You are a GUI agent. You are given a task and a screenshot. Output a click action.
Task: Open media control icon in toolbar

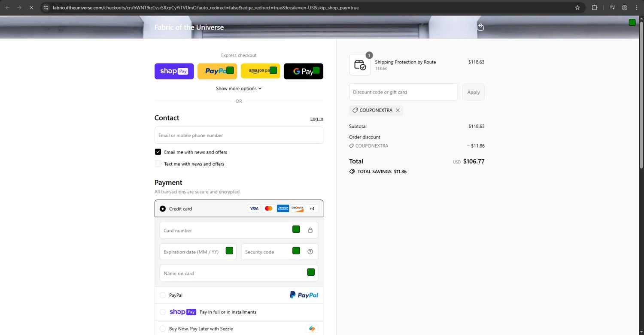click(x=613, y=8)
